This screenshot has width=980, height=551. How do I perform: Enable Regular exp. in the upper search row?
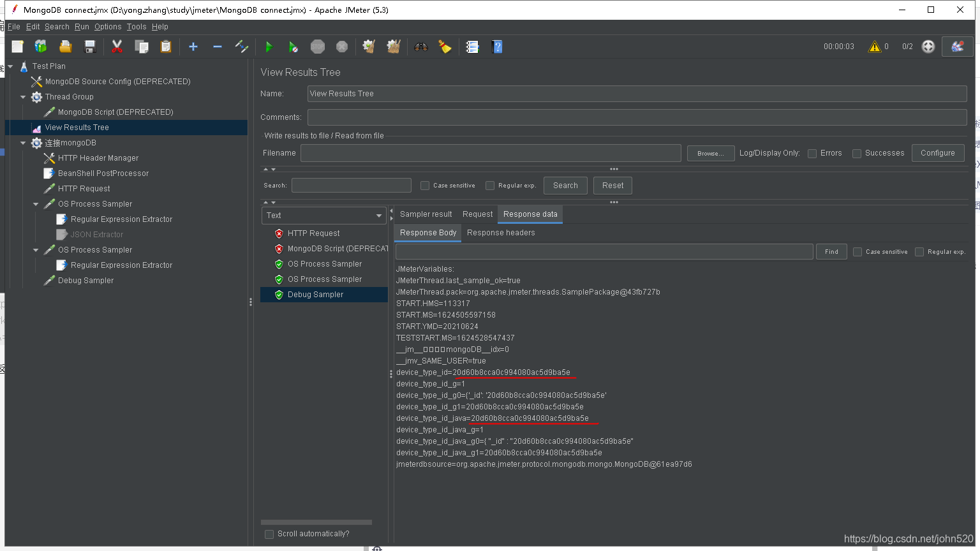click(x=490, y=186)
